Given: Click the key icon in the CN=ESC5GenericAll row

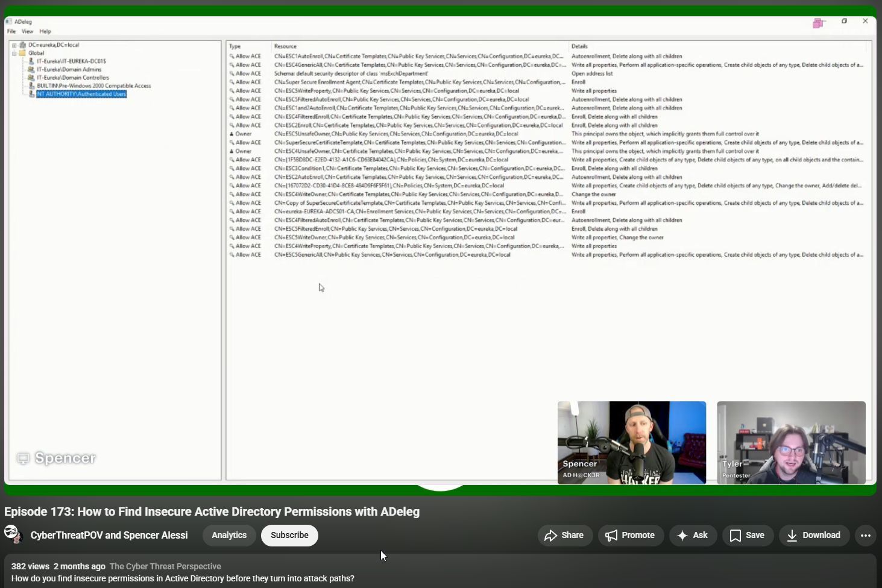Looking at the screenshot, I should pos(232,255).
